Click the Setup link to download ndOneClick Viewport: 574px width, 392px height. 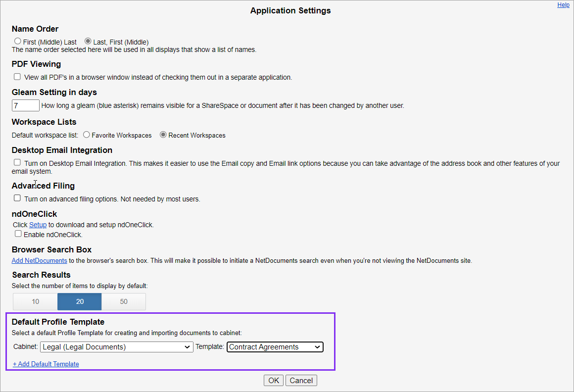[x=38, y=224]
